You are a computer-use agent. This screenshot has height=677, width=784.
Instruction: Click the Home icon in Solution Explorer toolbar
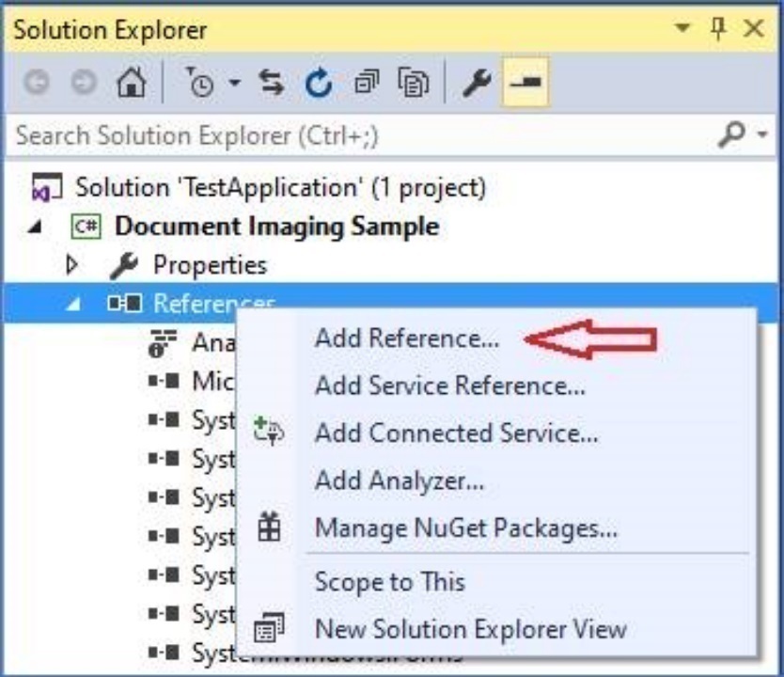tap(131, 84)
